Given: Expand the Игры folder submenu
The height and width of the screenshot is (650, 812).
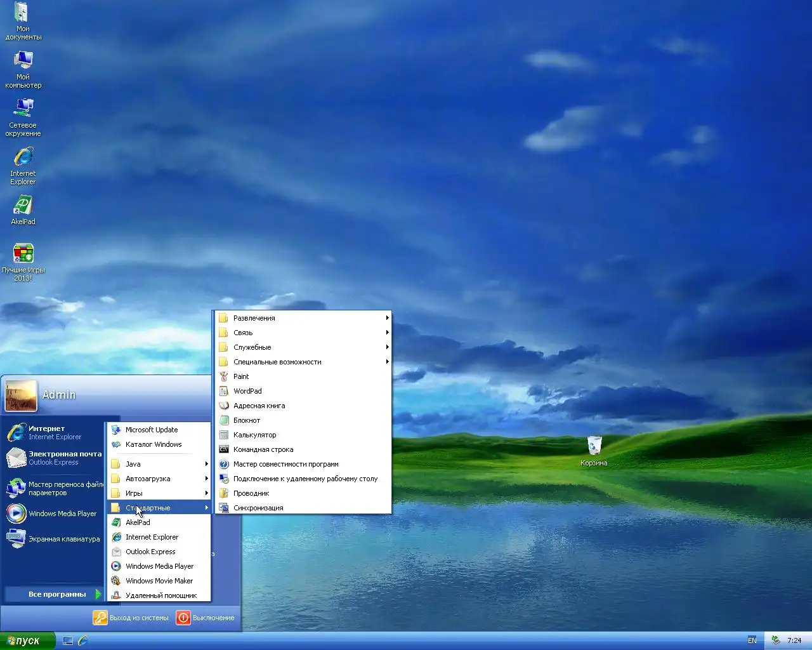Looking at the screenshot, I should 159,493.
